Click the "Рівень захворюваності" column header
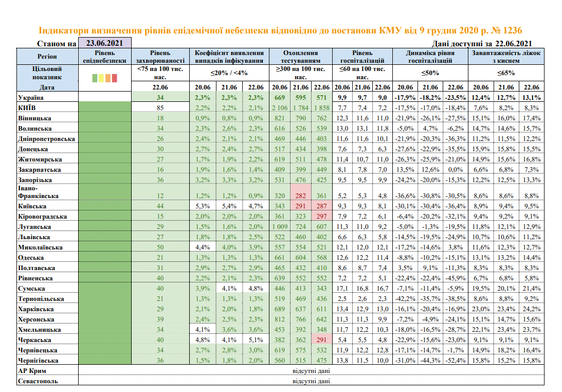 click(x=160, y=57)
